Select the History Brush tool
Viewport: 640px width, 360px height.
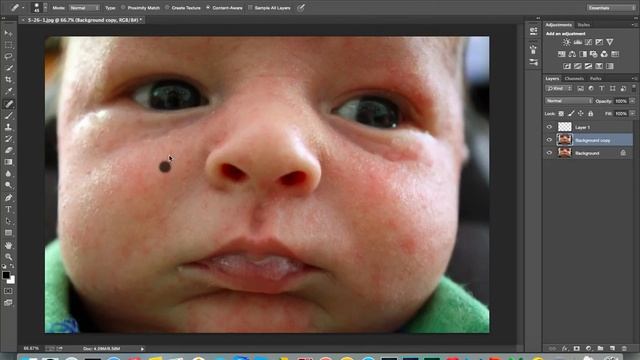click(8, 139)
